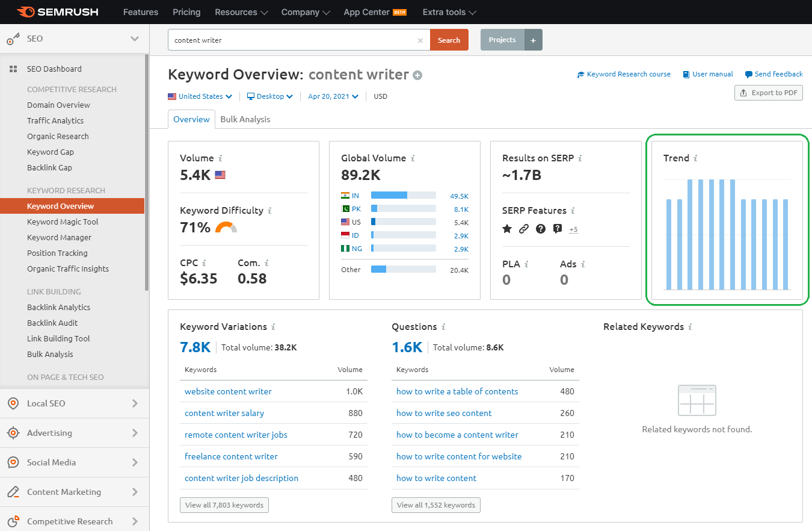
Task: Open the Company dropdown in the top navigation
Action: 306,12
